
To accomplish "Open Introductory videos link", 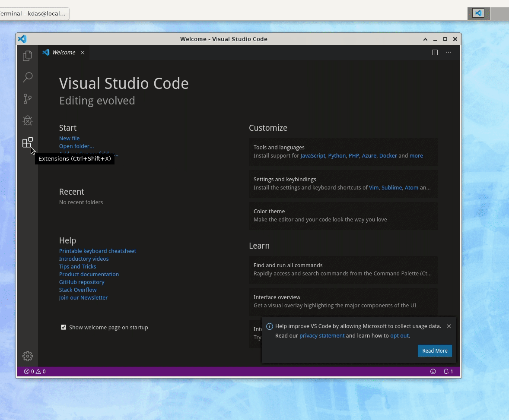I will [84, 259].
